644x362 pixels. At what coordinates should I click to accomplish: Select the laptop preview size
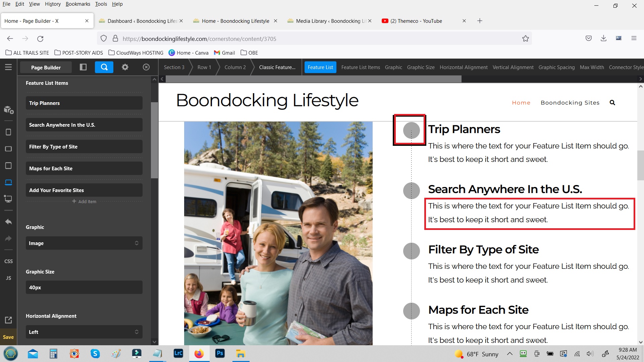[x=8, y=182]
